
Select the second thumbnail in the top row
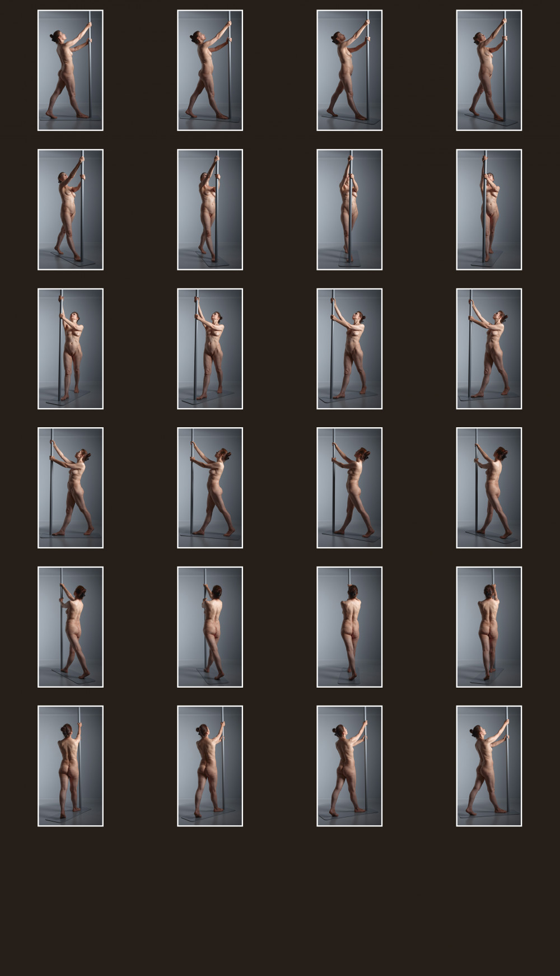tap(210, 71)
